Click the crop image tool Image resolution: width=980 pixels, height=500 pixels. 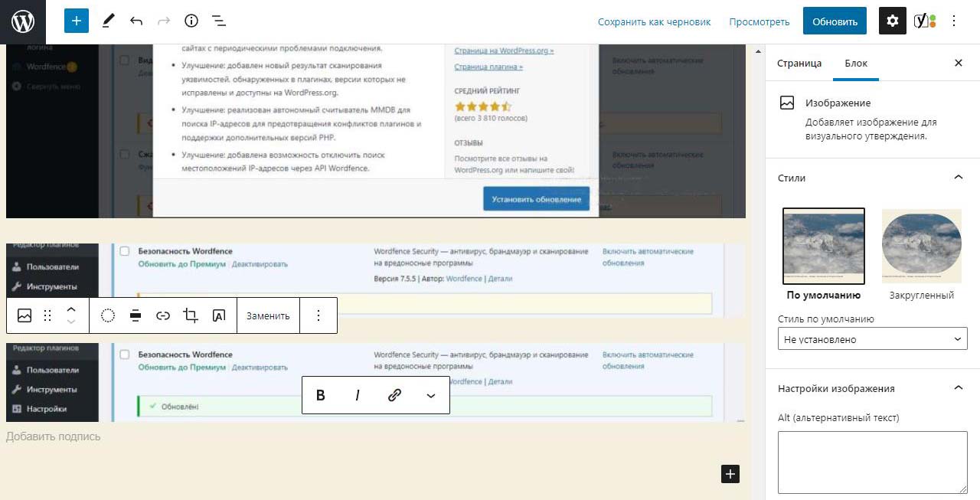pyautogui.click(x=191, y=315)
